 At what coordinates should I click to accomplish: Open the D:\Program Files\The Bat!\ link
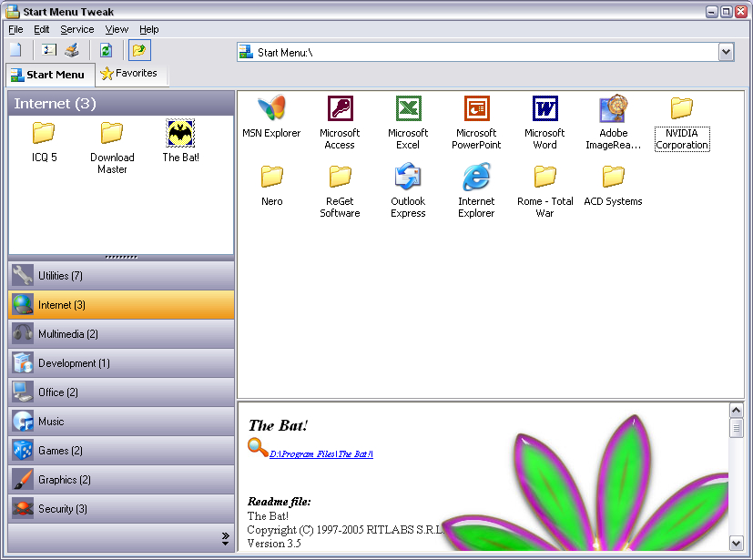pos(321,453)
